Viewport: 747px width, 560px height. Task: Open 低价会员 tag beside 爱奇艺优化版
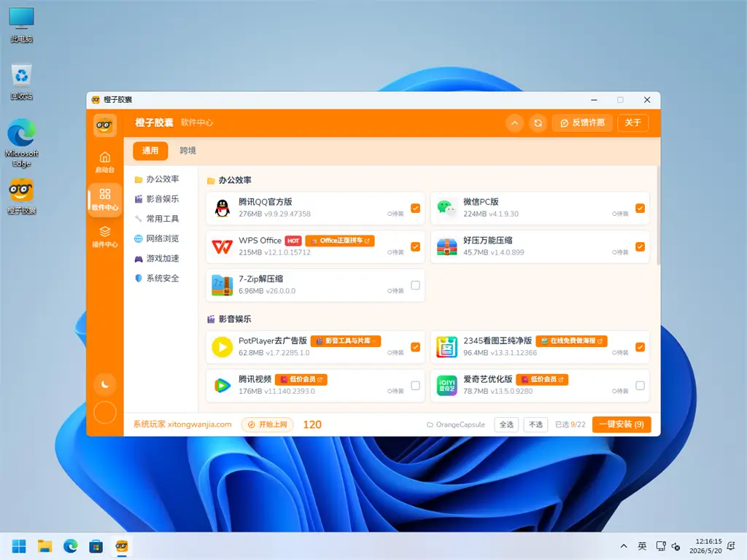click(542, 379)
